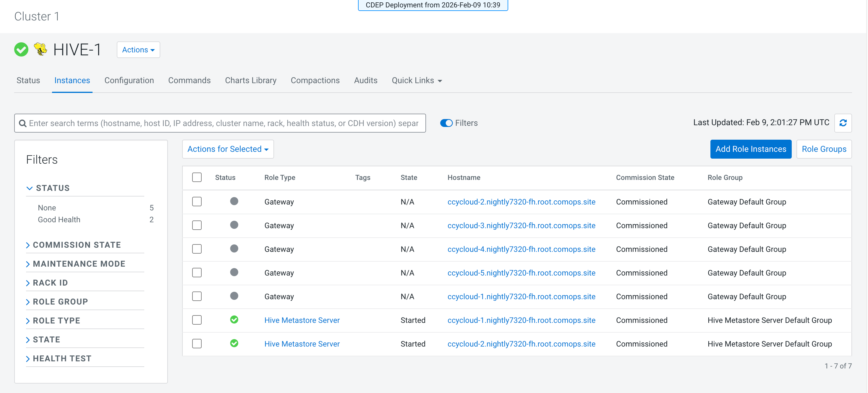Screen dimensions: 868x393
Task: Click the Add Role Instances button
Action: tap(751, 149)
